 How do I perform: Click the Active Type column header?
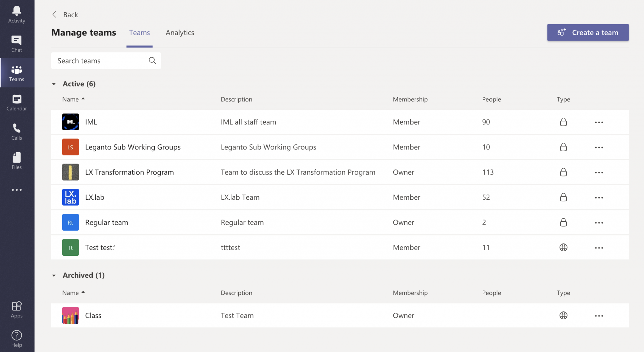coord(563,99)
